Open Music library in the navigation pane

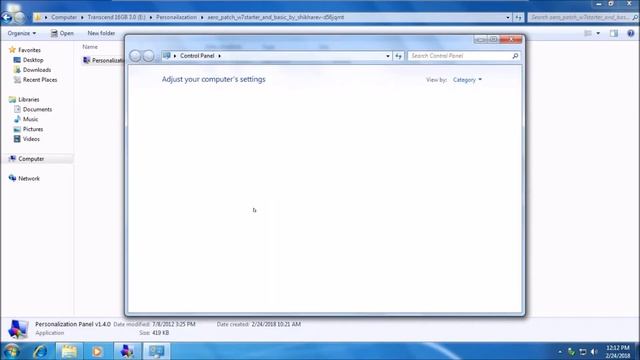click(x=30, y=119)
